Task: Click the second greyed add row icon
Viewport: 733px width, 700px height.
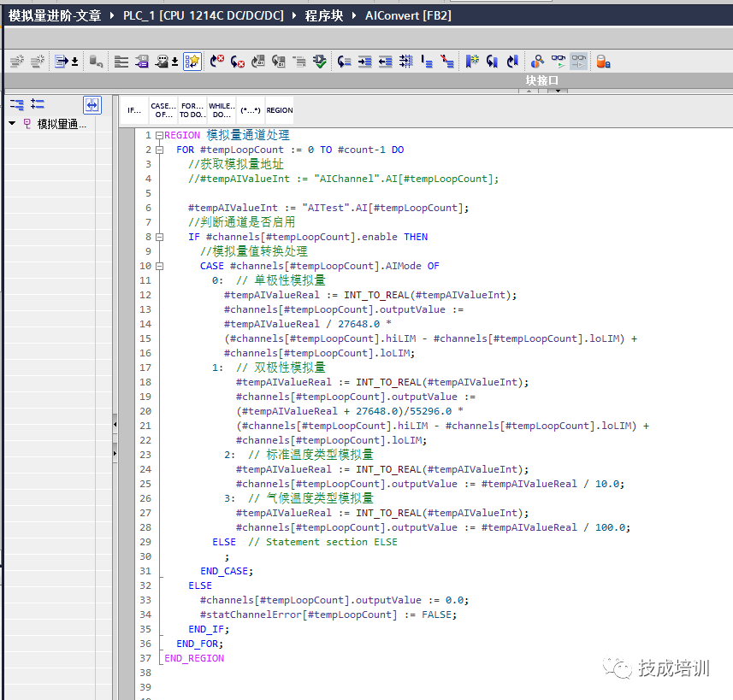Action: [38, 62]
